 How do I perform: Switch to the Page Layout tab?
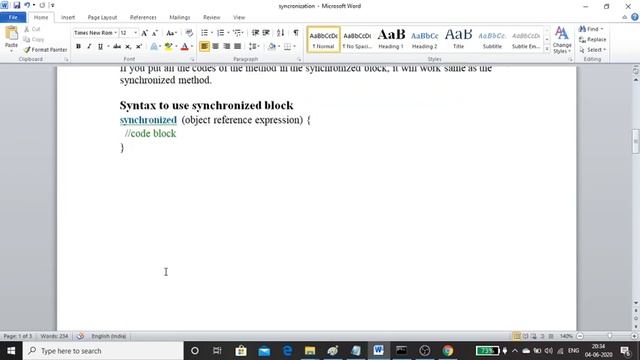(x=102, y=17)
